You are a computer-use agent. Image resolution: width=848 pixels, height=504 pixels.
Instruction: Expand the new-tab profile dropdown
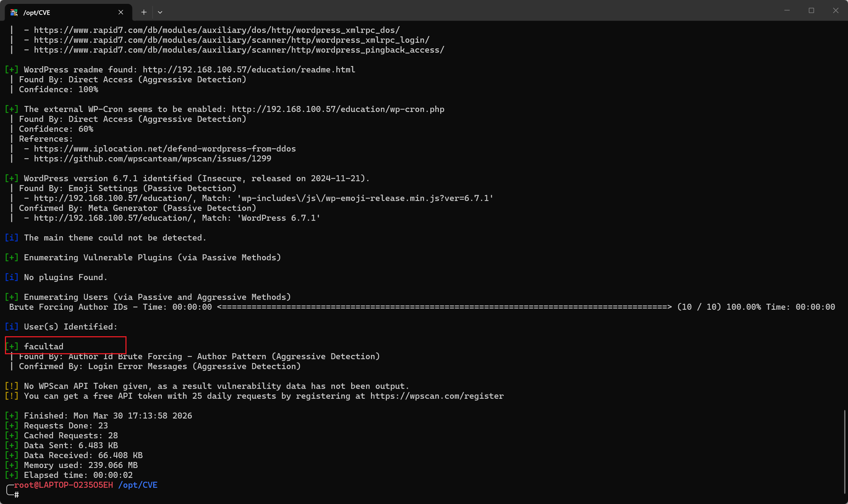coord(160,12)
